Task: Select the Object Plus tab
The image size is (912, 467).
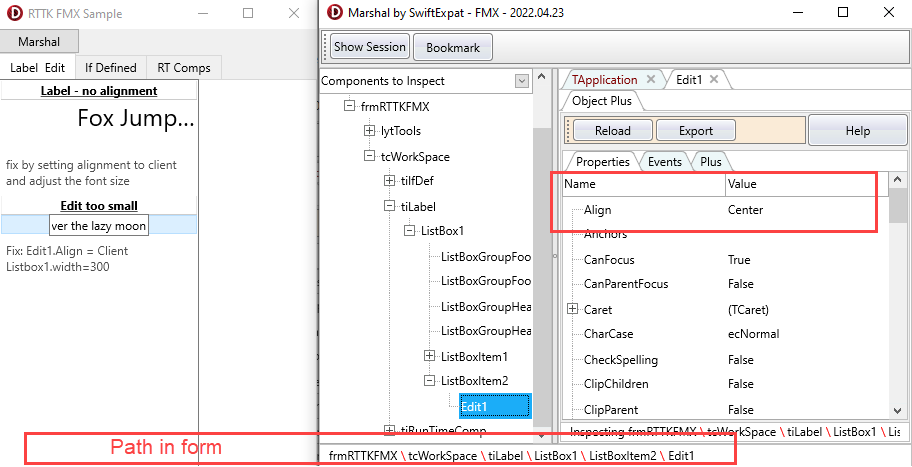Action: [x=601, y=101]
